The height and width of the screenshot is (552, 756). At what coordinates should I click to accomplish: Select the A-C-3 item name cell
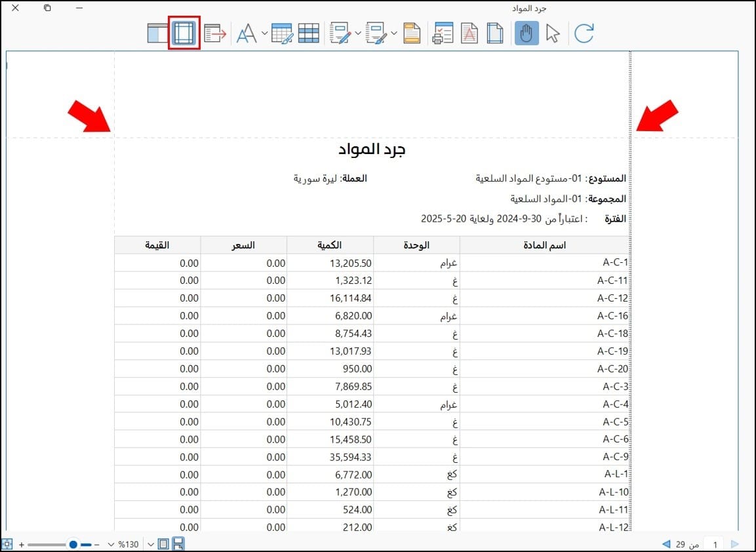544,387
